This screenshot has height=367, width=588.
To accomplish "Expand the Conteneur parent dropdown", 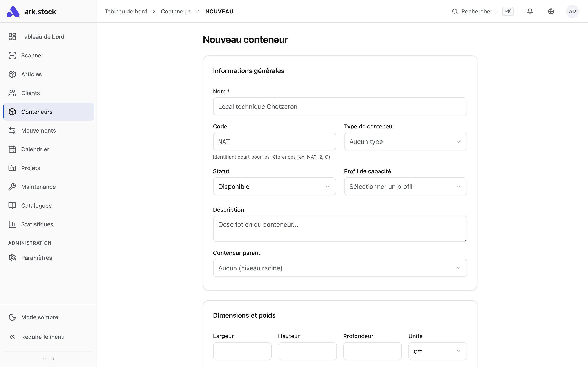I will coord(340,268).
